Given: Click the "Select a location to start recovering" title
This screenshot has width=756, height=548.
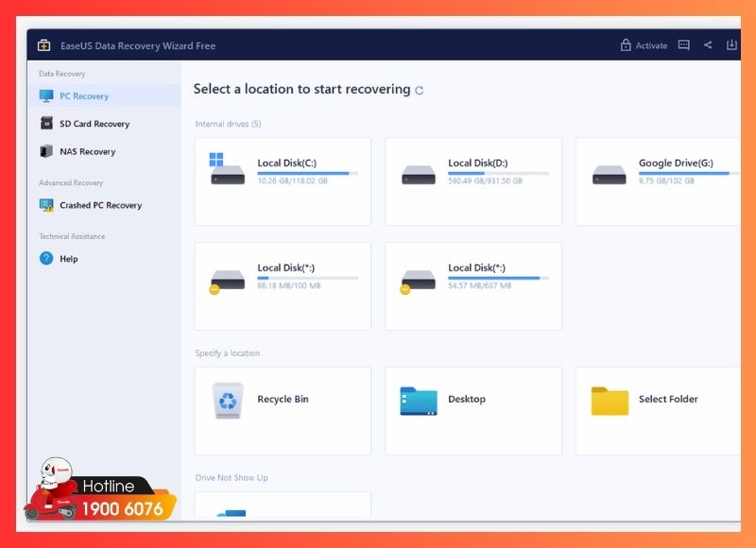Looking at the screenshot, I should 301,89.
